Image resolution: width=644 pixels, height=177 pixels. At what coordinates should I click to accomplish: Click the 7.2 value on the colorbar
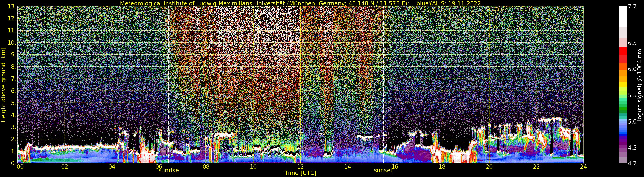tap(632, 7)
